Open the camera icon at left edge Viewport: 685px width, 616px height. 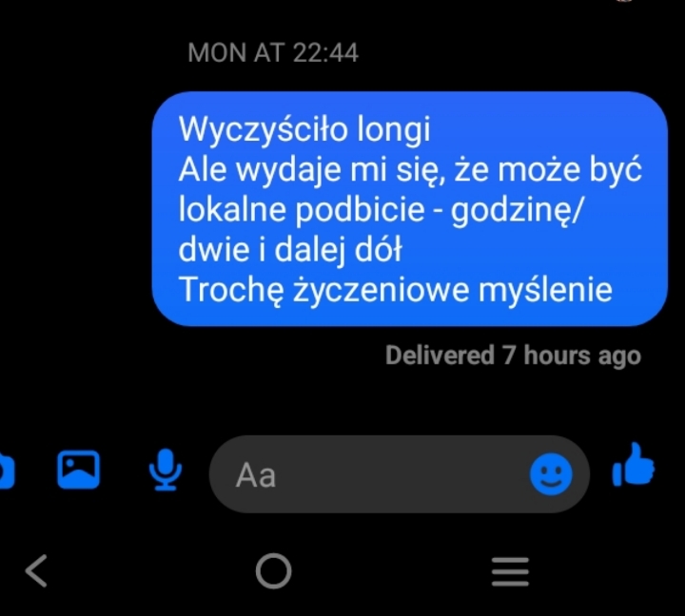[7, 471]
